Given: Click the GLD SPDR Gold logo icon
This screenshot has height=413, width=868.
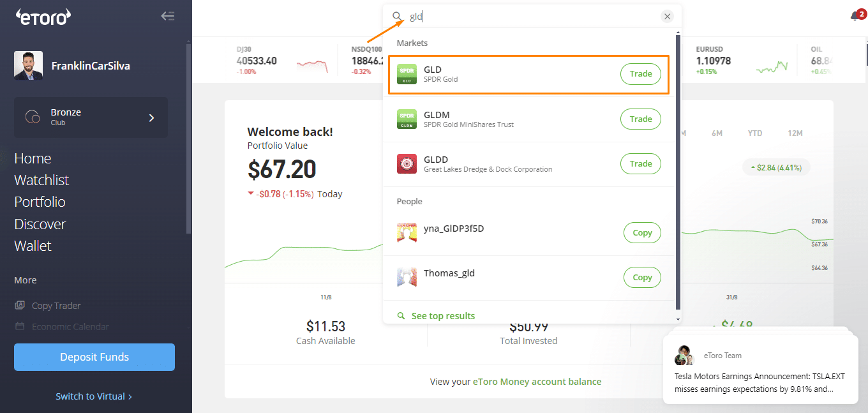Looking at the screenshot, I should [x=407, y=74].
